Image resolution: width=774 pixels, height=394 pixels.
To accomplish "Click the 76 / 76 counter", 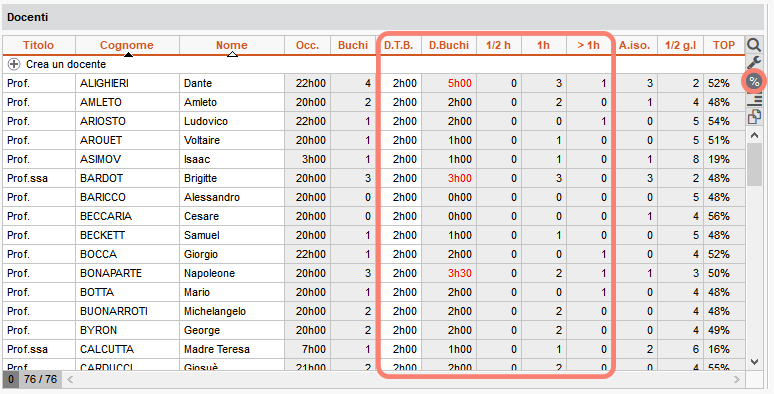I will pos(40,380).
